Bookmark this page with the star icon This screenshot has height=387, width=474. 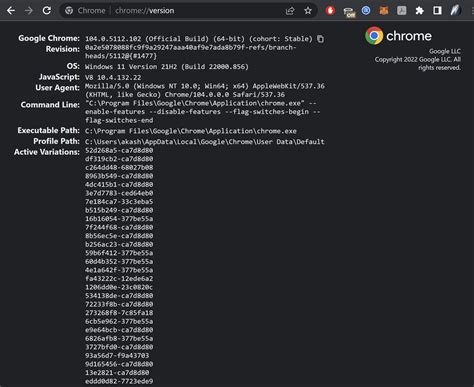[308, 11]
